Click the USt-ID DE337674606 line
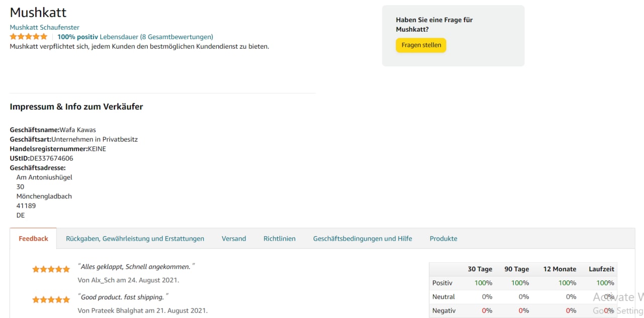The width and height of the screenshot is (644, 318). pyautogui.click(x=41, y=158)
